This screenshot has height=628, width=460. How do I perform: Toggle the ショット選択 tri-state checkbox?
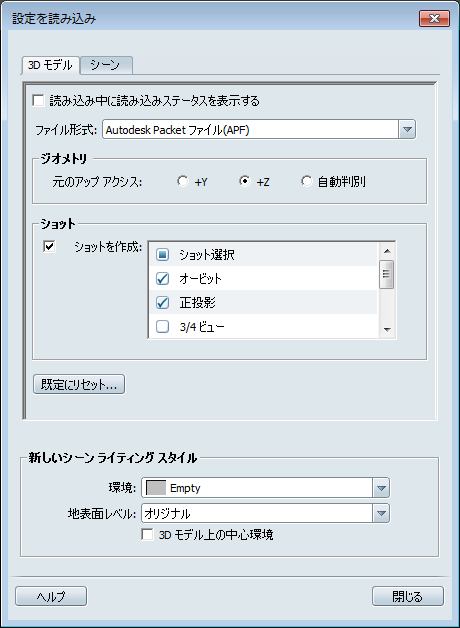click(163, 254)
